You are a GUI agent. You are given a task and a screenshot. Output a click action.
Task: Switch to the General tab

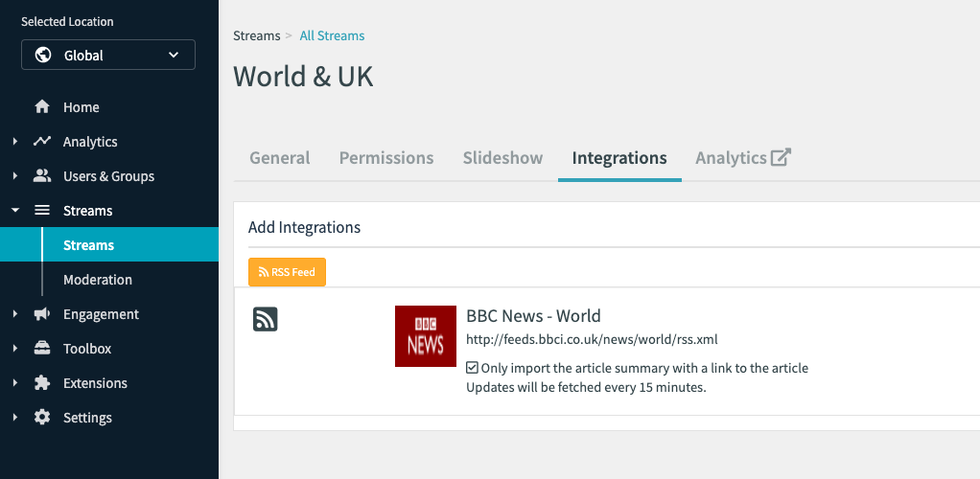coord(279,158)
